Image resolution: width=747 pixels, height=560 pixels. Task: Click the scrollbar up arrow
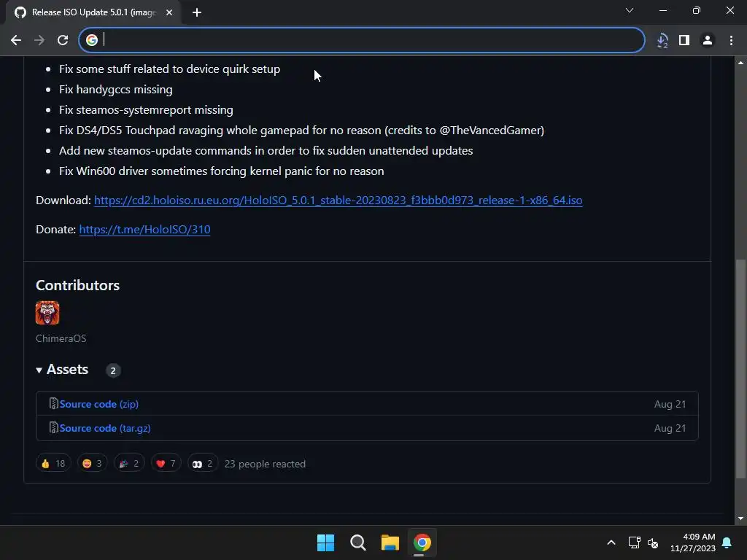[x=740, y=63]
